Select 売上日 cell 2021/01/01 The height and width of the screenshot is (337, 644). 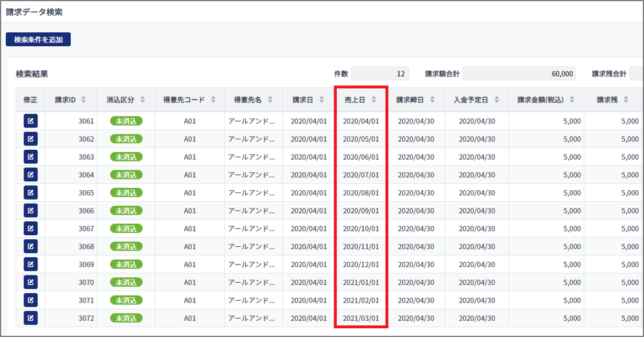click(361, 283)
